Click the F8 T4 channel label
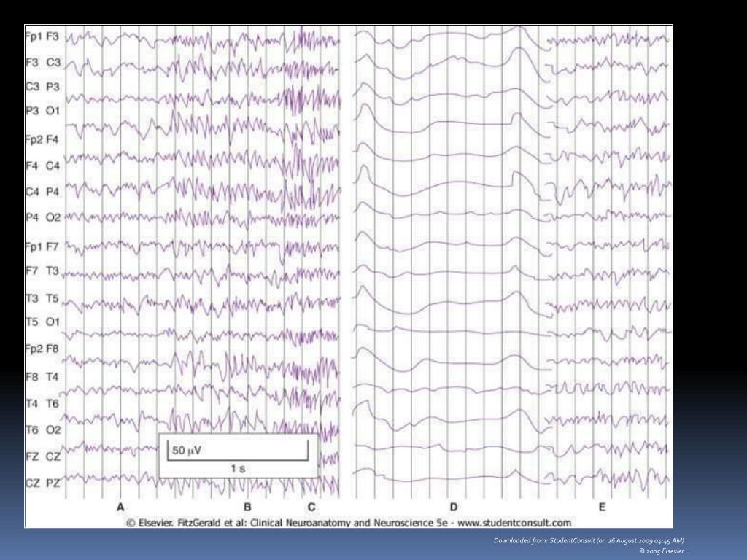This screenshot has height=560, width=747. (x=42, y=377)
